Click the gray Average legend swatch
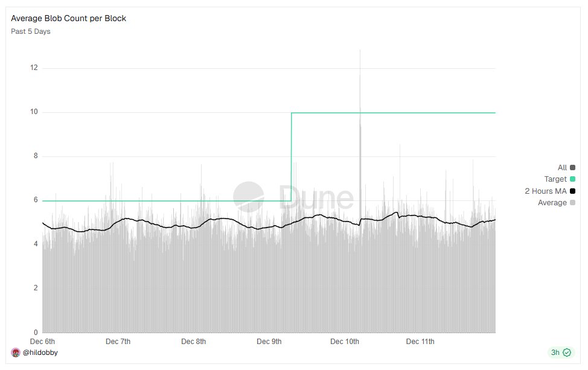Screen dimensions: 588x370 pos(572,203)
